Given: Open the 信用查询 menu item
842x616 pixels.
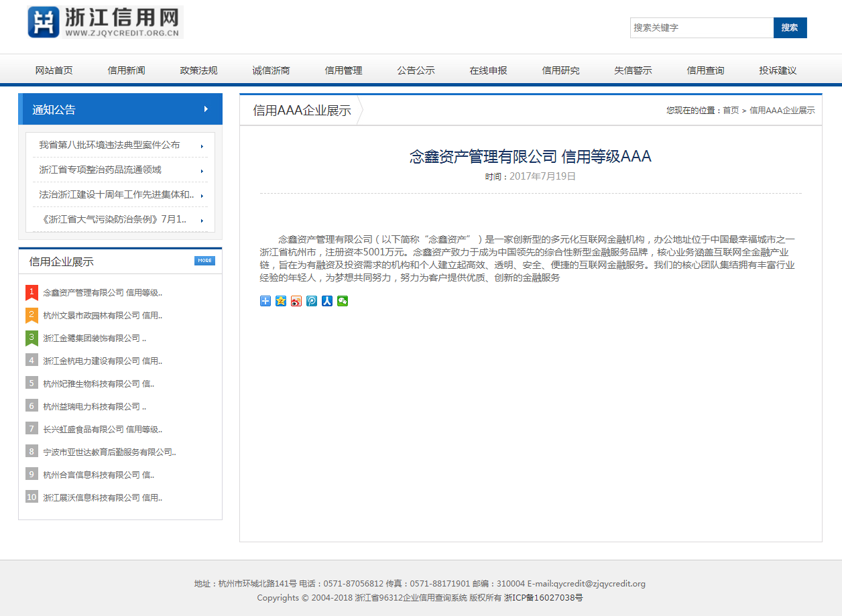Looking at the screenshot, I should [706, 70].
